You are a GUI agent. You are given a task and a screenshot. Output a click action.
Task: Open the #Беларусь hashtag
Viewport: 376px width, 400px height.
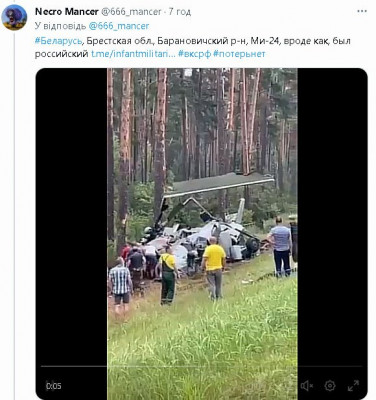(x=58, y=41)
